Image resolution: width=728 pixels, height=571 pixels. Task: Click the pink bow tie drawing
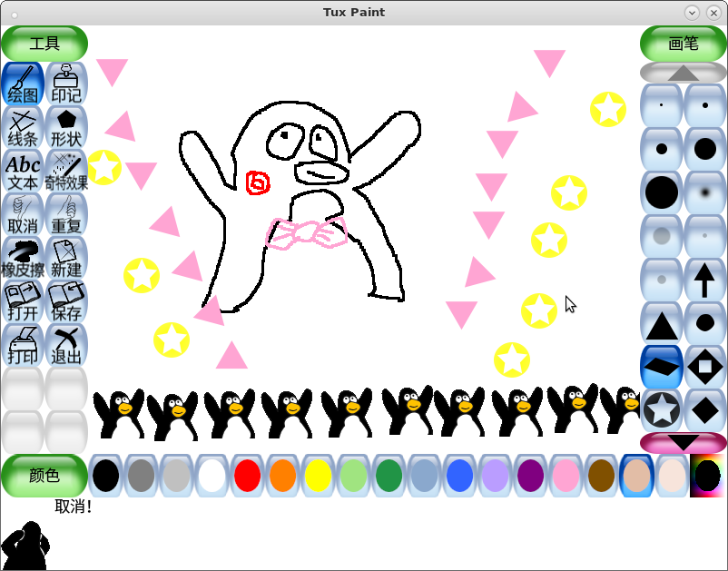click(x=307, y=233)
